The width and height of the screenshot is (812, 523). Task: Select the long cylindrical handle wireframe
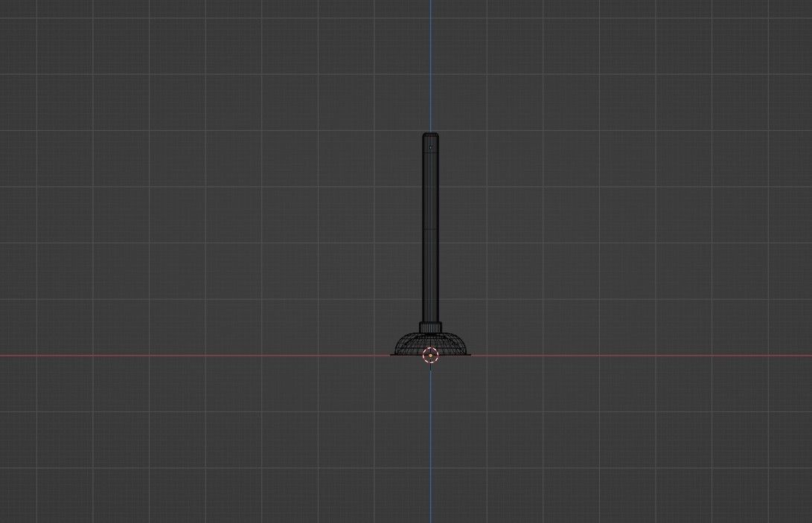point(430,228)
